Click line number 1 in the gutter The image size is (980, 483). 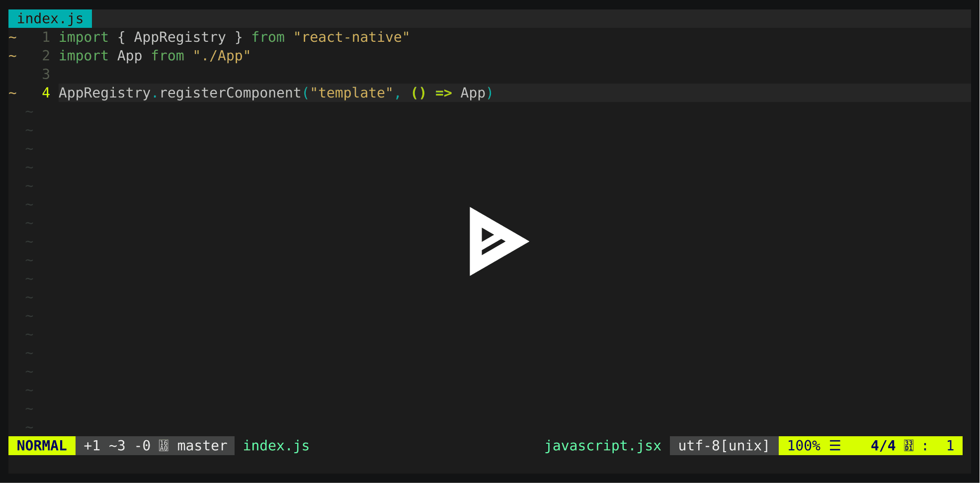tap(46, 37)
